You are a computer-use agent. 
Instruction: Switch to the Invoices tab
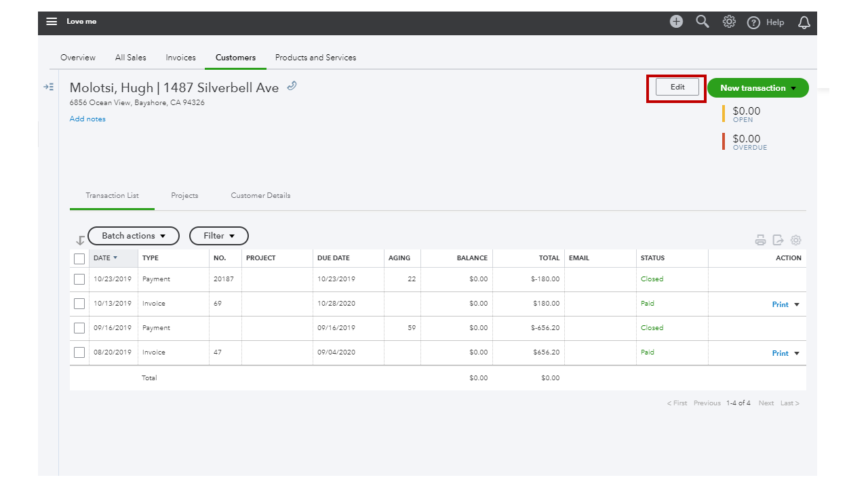pos(180,58)
